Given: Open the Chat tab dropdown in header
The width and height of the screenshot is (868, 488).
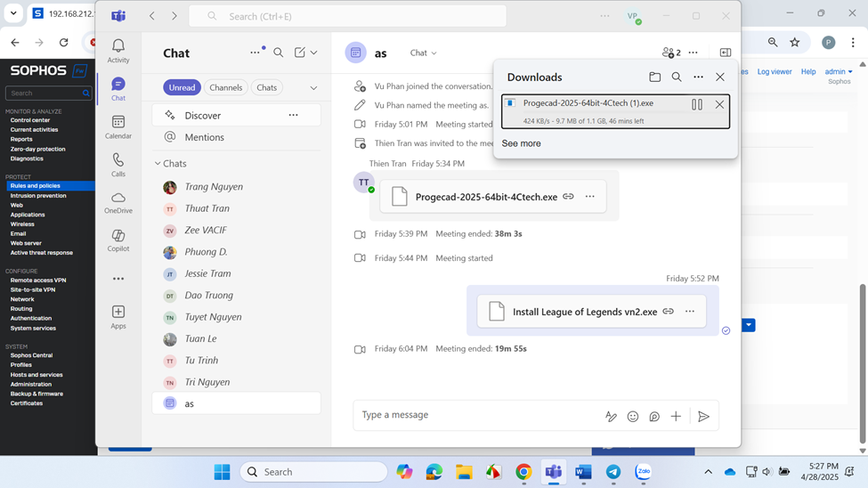Looking at the screenshot, I should (x=423, y=53).
